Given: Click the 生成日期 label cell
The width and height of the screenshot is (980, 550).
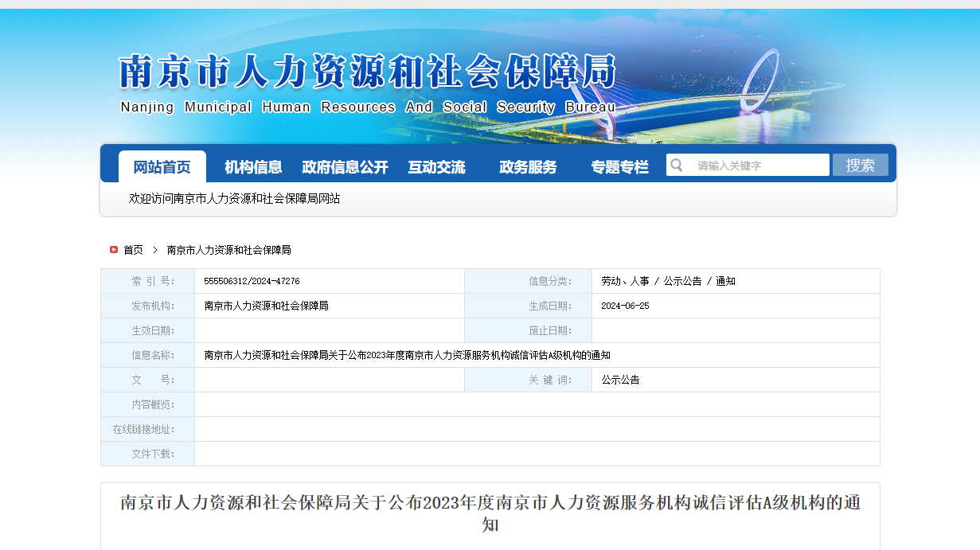Looking at the screenshot, I should pyautogui.click(x=528, y=306).
